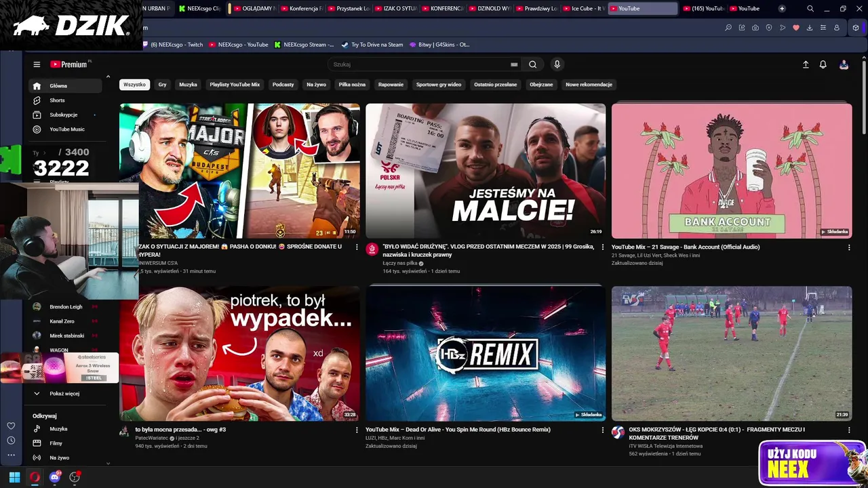The width and height of the screenshot is (868, 488).
Task: Open browser downloads icon
Action: (809, 28)
